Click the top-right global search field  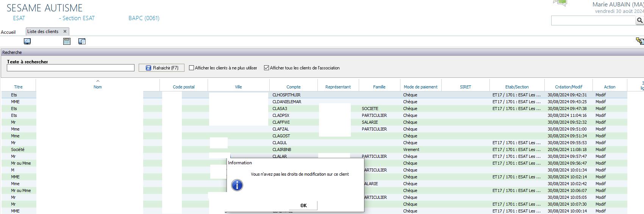coord(592,20)
